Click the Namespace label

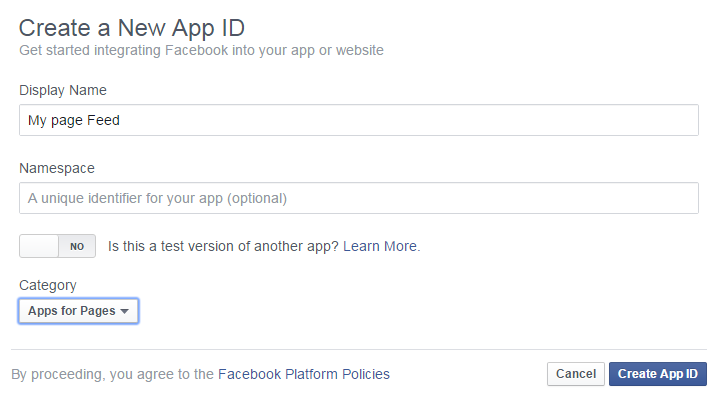[57, 168]
